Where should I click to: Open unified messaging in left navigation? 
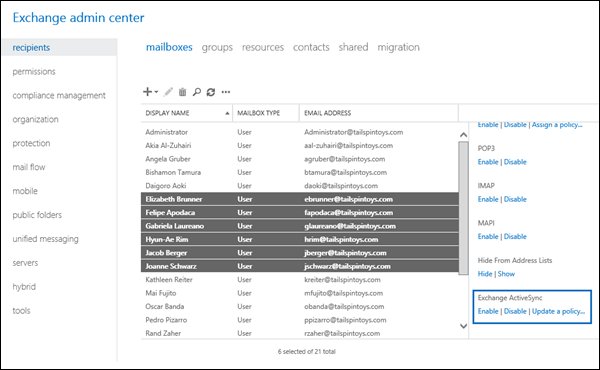pyautogui.click(x=46, y=239)
